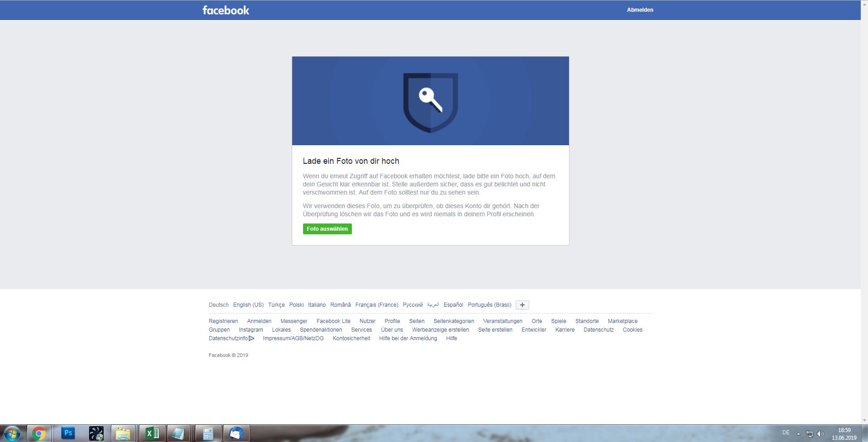The width and height of the screenshot is (868, 442).
Task: Open Windows Explorer folder in taskbar
Action: click(123, 434)
